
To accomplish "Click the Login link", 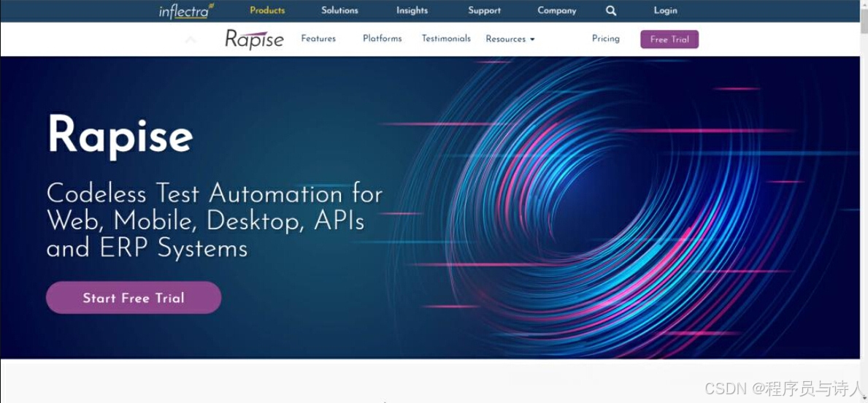I will click(665, 10).
